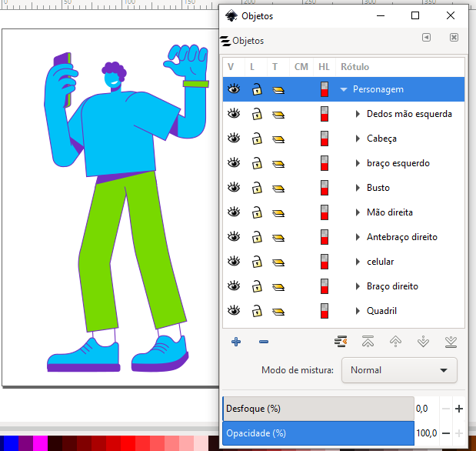
Task: Expand the Dedos mão esquerda group
Action: pos(358,115)
